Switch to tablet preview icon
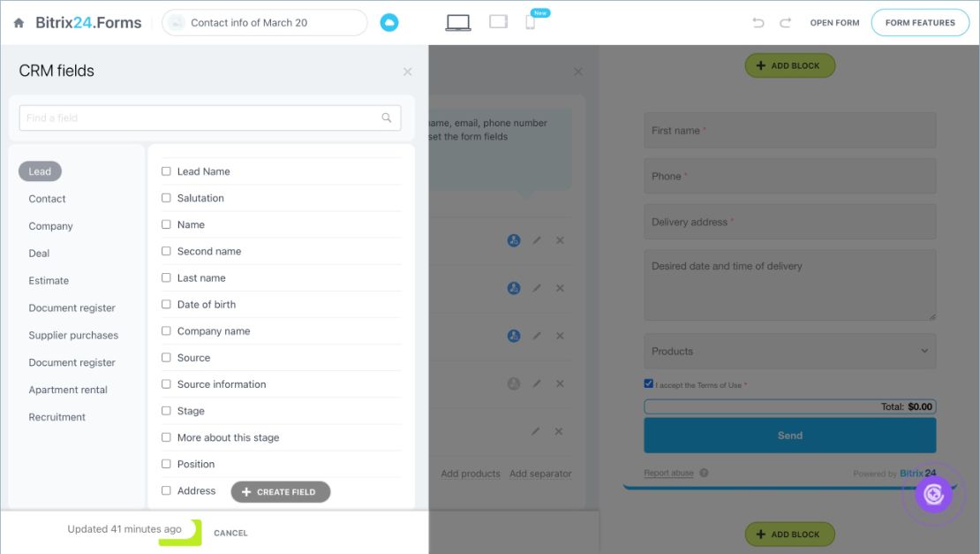The width and height of the screenshot is (980, 554). click(498, 22)
